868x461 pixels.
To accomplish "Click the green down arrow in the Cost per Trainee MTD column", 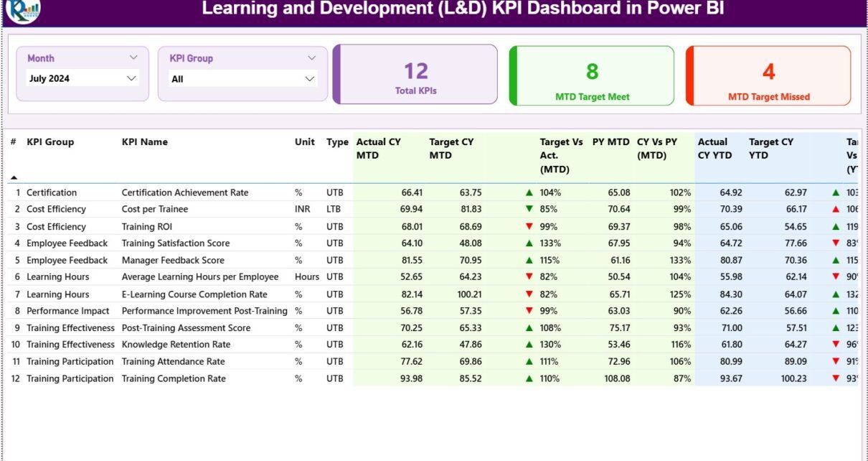I will (529, 209).
